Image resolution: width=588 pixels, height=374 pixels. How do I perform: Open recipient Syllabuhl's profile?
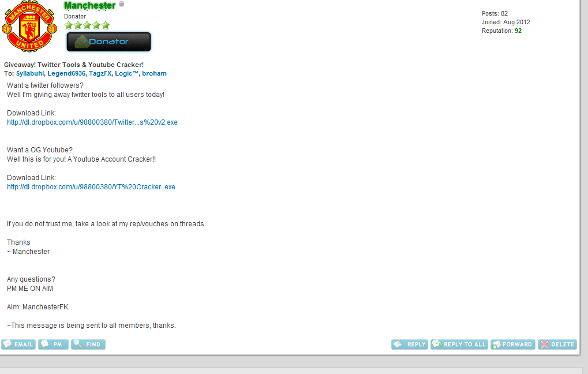[x=30, y=73]
